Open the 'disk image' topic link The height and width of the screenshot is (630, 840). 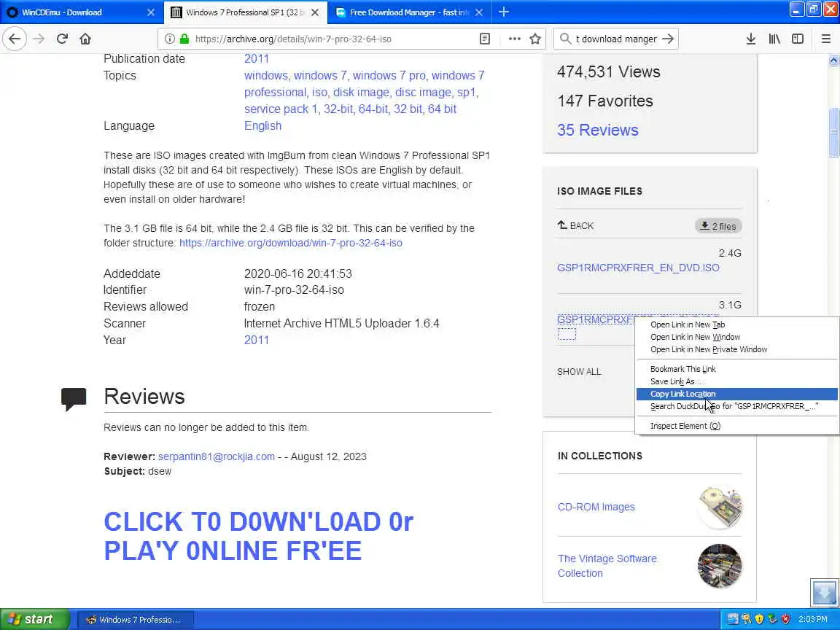click(x=361, y=92)
